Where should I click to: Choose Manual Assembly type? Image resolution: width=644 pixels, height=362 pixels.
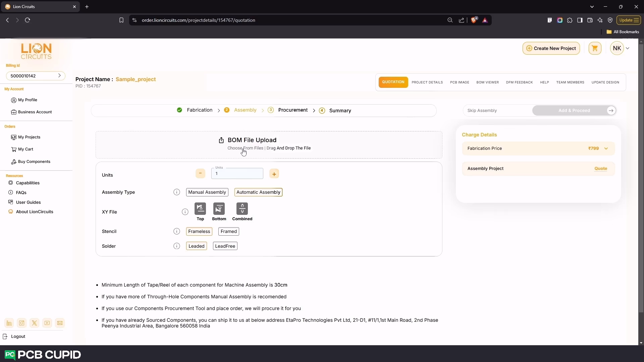pyautogui.click(x=207, y=192)
